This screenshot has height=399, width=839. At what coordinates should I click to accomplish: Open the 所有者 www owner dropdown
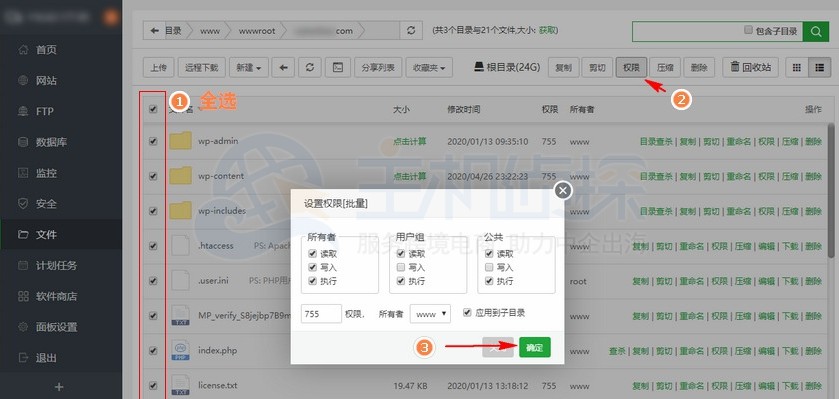point(430,314)
